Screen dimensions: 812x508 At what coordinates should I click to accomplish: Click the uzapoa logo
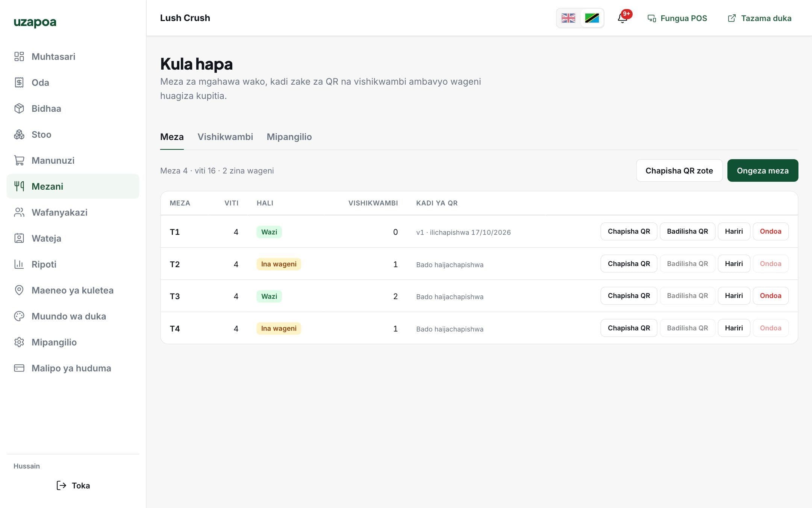[35, 22]
